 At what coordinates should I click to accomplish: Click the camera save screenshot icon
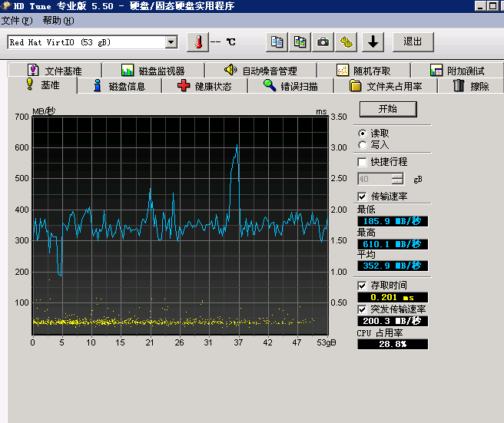[x=323, y=41]
